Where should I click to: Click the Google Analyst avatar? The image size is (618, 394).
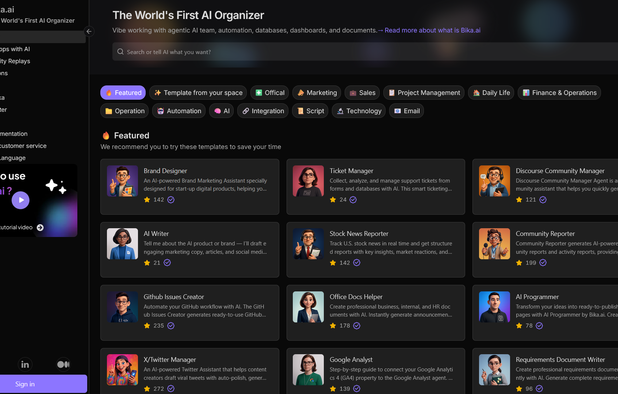(308, 370)
